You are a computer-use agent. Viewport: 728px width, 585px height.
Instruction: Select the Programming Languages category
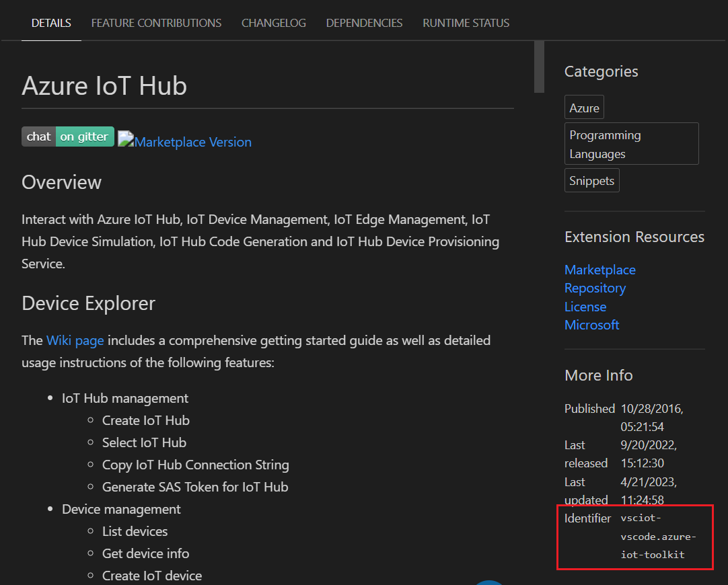pyautogui.click(x=630, y=143)
